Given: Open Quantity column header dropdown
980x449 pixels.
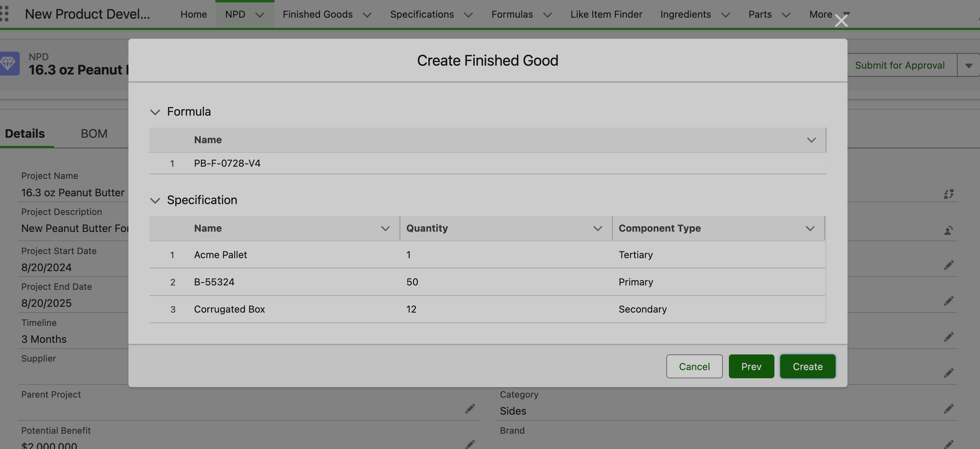Looking at the screenshot, I should (x=597, y=229).
